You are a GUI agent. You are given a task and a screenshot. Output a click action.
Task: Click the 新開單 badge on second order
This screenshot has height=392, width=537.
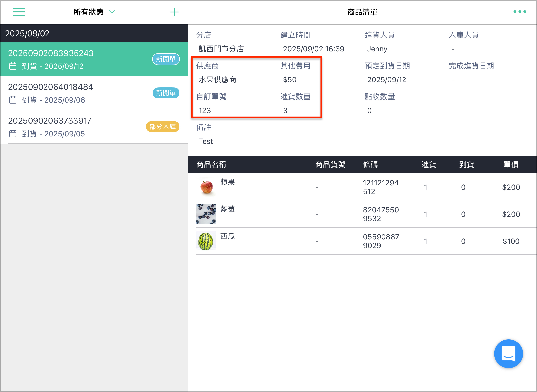166,93
